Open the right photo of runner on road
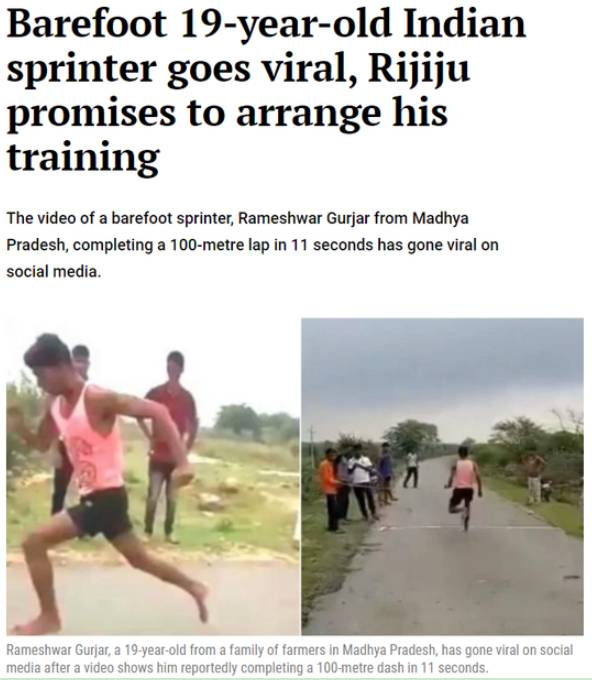 click(x=442, y=476)
